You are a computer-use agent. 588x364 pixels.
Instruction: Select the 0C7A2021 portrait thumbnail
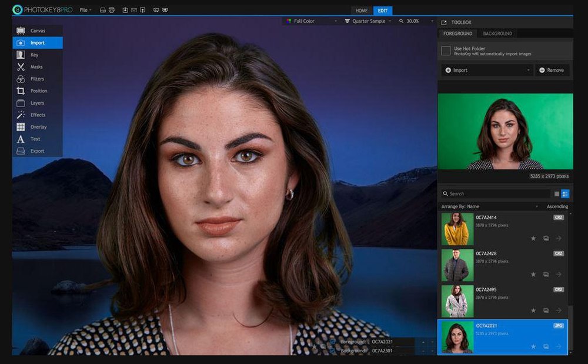(x=457, y=337)
